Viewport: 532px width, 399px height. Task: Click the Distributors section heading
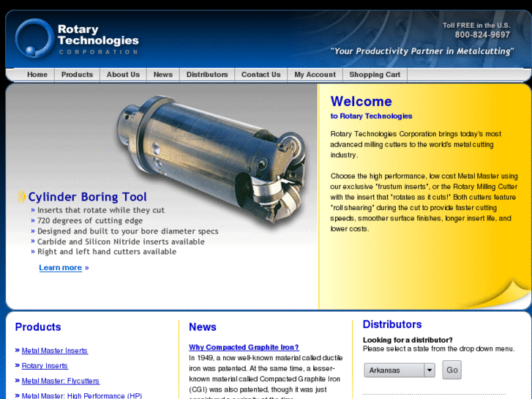click(392, 324)
